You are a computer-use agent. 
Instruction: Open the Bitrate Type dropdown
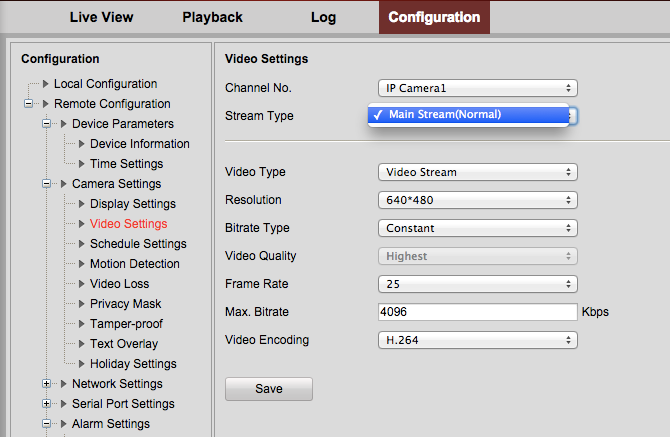pos(478,228)
